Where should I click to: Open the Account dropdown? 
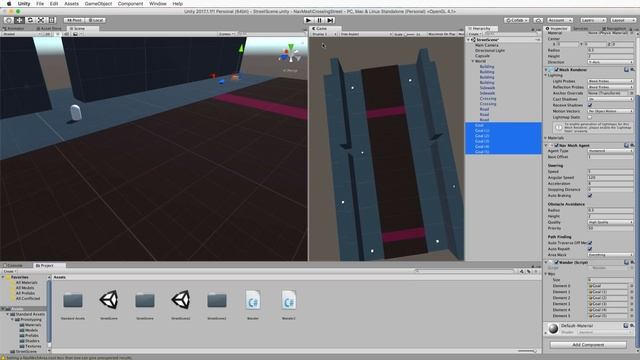pyautogui.click(x=560, y=20)
